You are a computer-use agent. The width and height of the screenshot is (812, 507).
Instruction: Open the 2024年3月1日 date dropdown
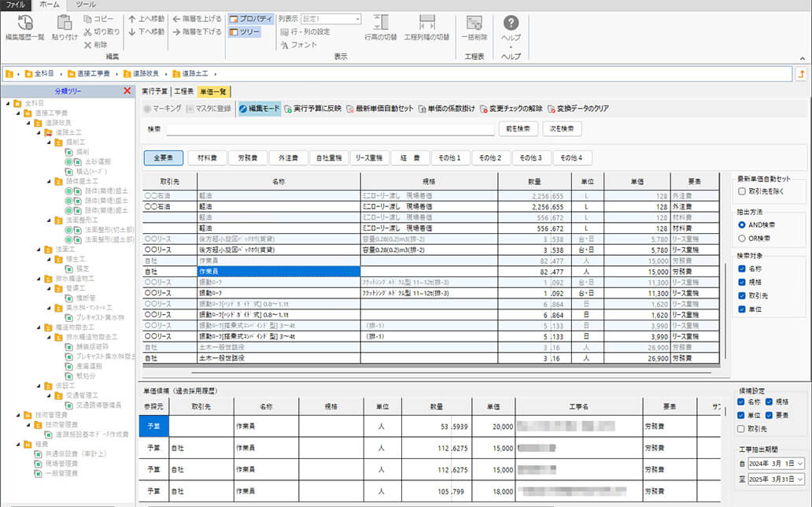pos(799,464)
